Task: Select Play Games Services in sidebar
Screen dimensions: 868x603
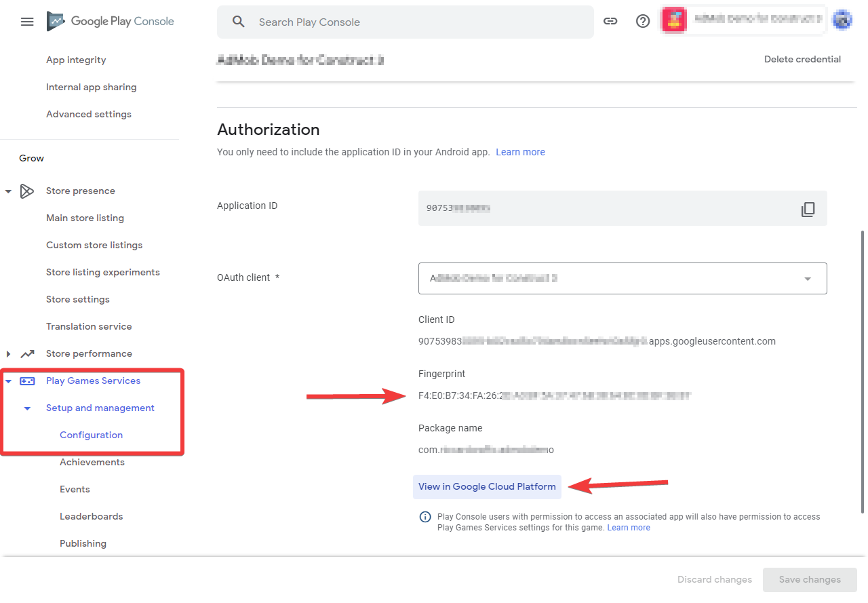Action: (x=93, y=381)
